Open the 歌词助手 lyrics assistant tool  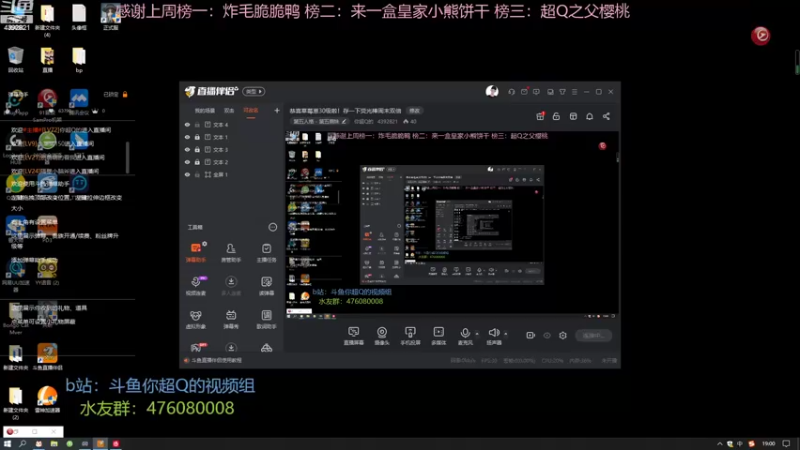[266, 319]
